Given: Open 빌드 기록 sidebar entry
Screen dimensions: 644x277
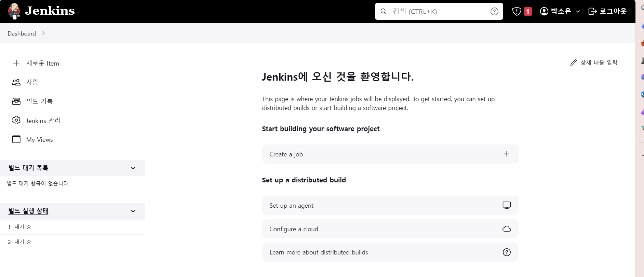Looking at the screenshot, I should point(39,101).
